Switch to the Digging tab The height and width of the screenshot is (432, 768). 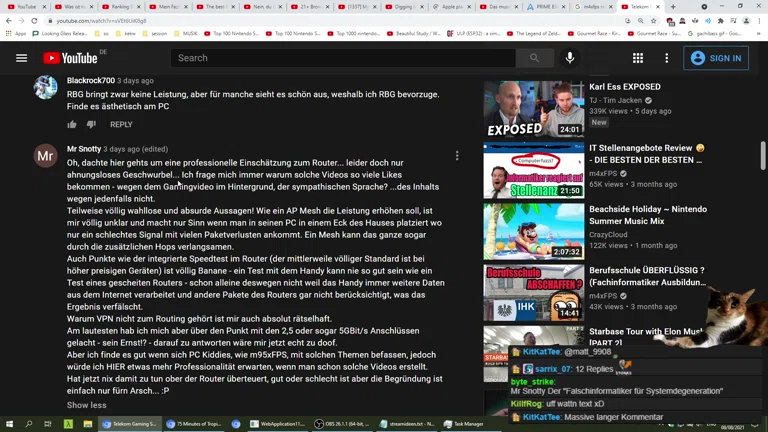(403, 7)
